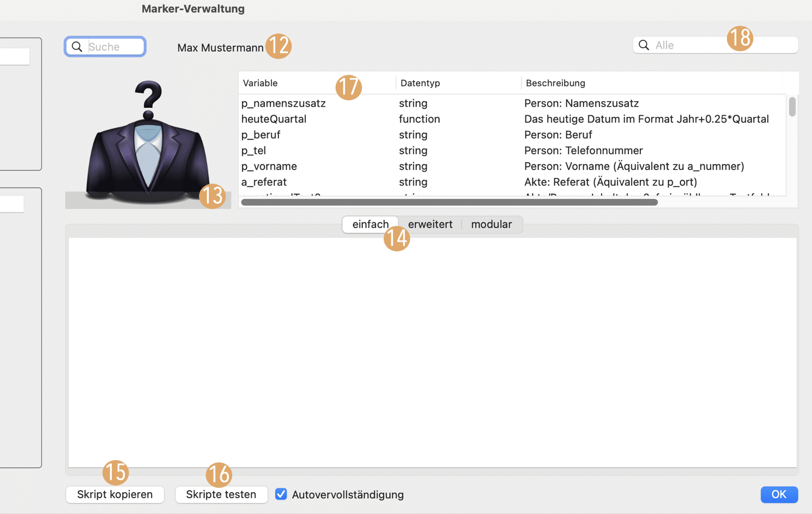812x514 pixels.
Task: Focus the Alle filter search field
Action: (x=716, y=45)
